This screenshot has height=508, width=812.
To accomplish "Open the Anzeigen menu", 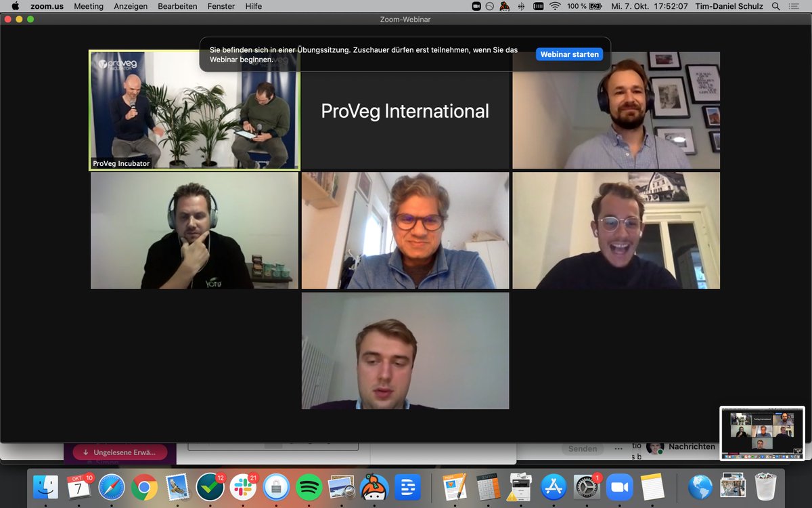I will point(131,6).
